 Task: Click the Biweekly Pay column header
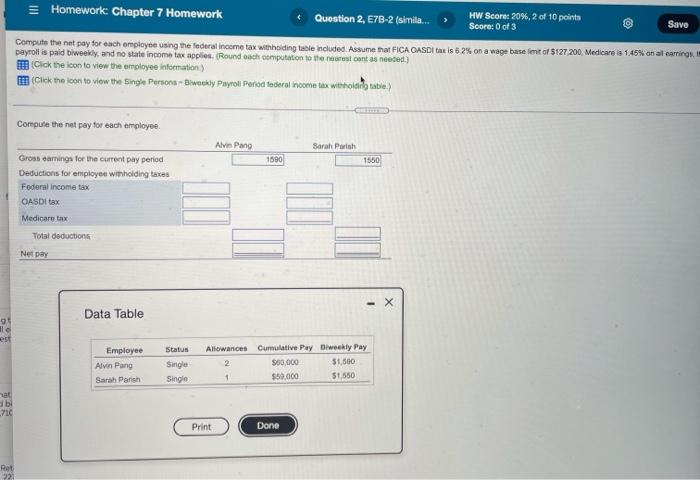pyautogui.click(x=343, y=347)
